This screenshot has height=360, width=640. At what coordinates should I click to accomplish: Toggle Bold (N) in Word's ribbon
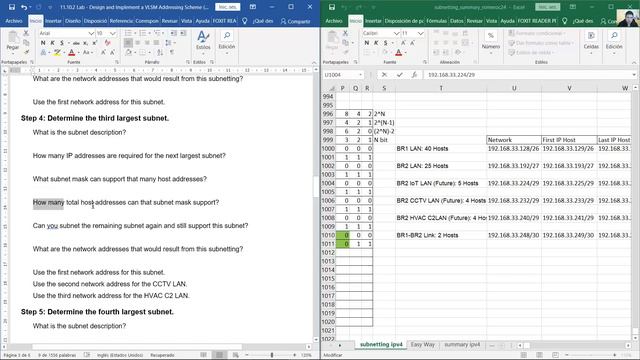point(43,43)
